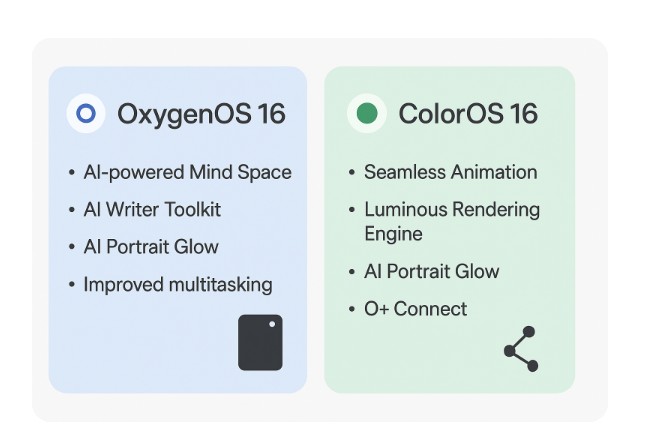This screenshot has height=429, width=661.
Task: Click the dark phone icon in OxygenOS card
Action: [x=260, y=343]
